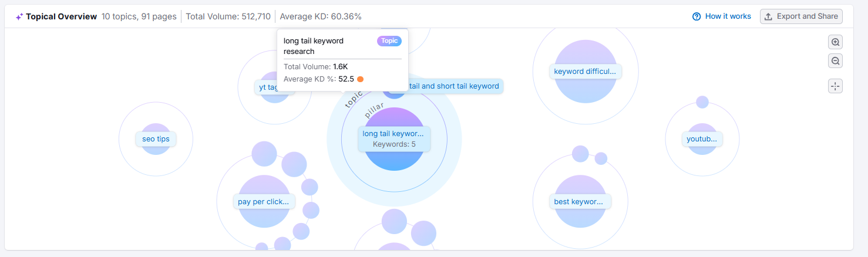Click the small bubble above youtub... topic
Image resolution: width=868 pixels, height=257 pixels.
click(702, 102)
